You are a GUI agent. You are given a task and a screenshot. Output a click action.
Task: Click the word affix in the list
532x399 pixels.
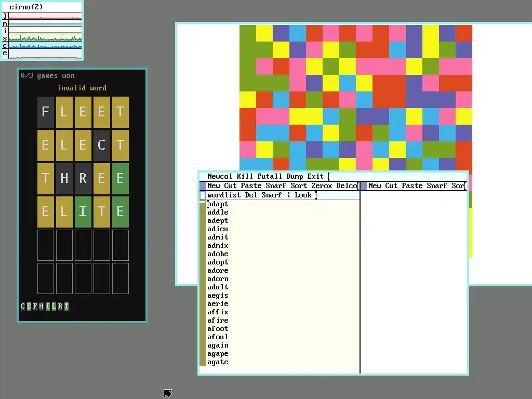tap(218, 312)
